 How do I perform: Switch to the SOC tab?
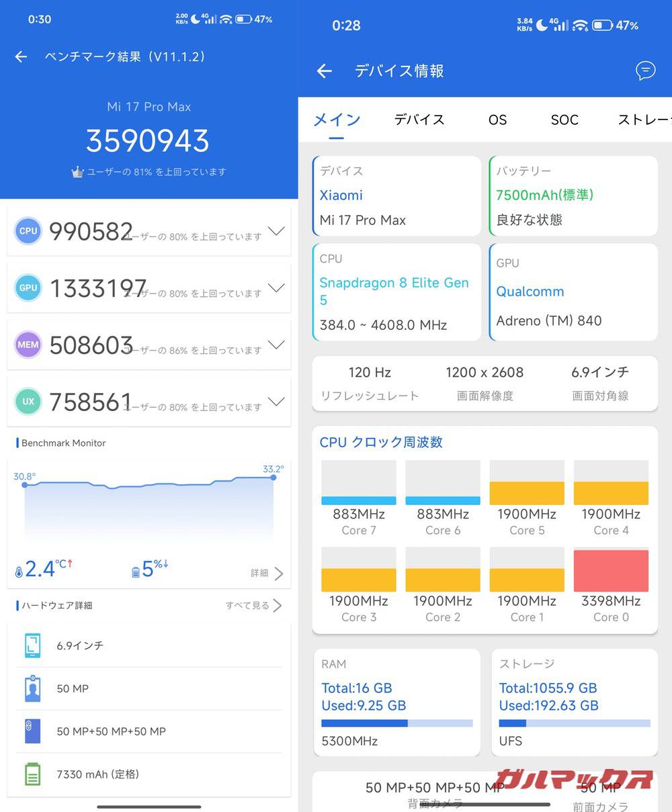click(x=564, y=120)
